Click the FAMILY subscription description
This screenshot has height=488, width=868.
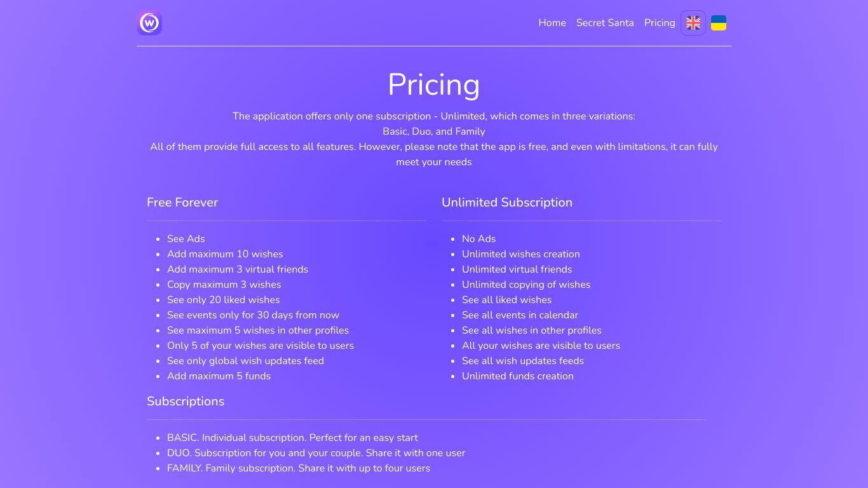(299, 468)
